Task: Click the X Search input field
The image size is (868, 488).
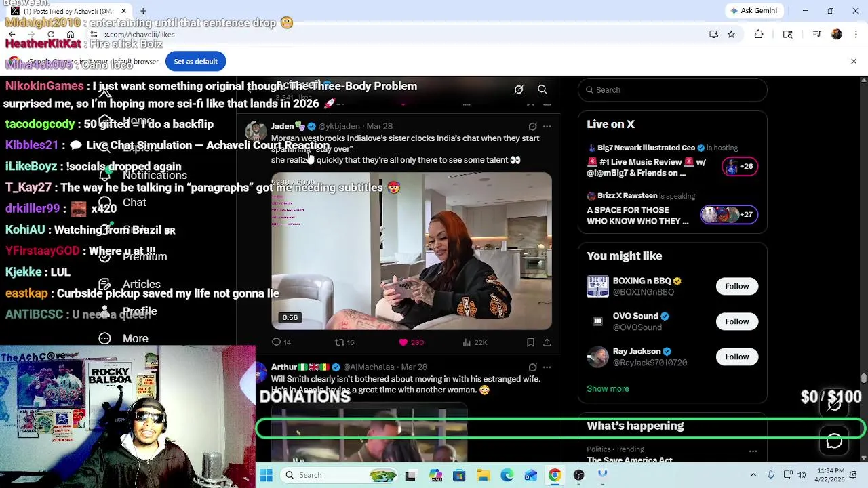Action: click(673, 89)
